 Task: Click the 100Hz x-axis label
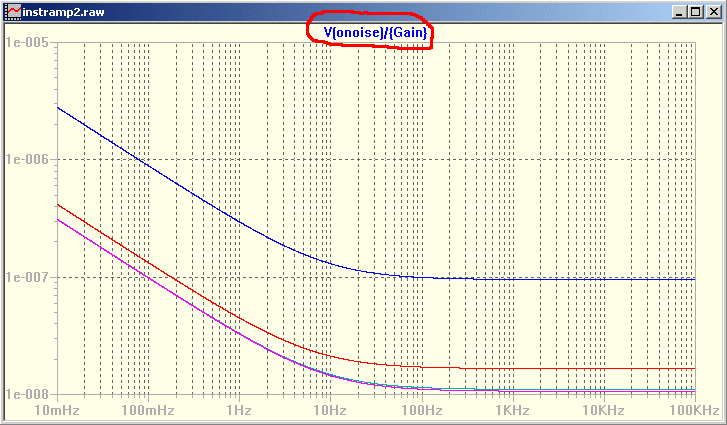421,410
